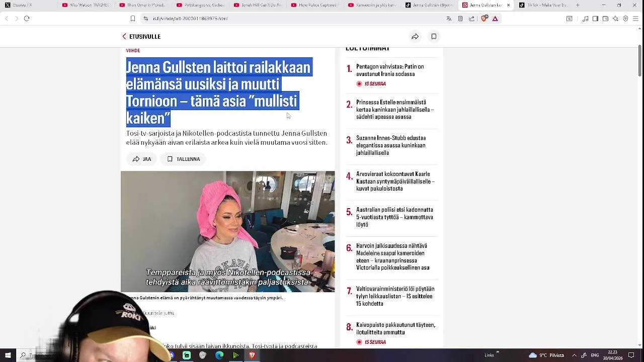Image resolution: width=644 pixels, height=362 pixels.
Task: Play the Jenna Gullsten article video
Action: click(227, 231)
